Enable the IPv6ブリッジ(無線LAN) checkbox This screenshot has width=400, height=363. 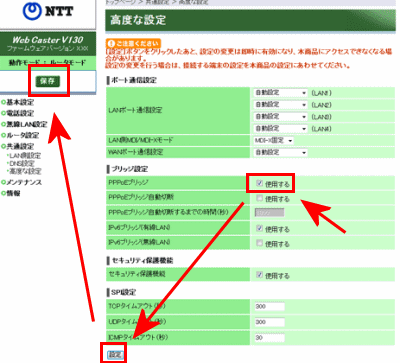point(259,243)
